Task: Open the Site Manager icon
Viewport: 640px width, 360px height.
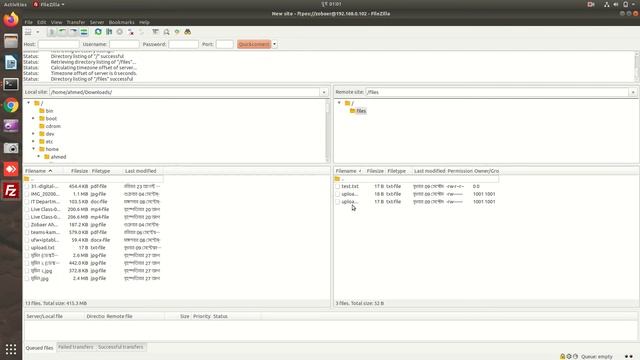Action: (28, 32)
